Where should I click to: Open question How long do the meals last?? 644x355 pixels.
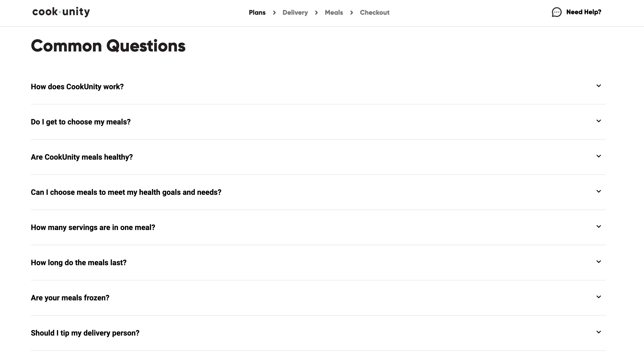(79, 263)
